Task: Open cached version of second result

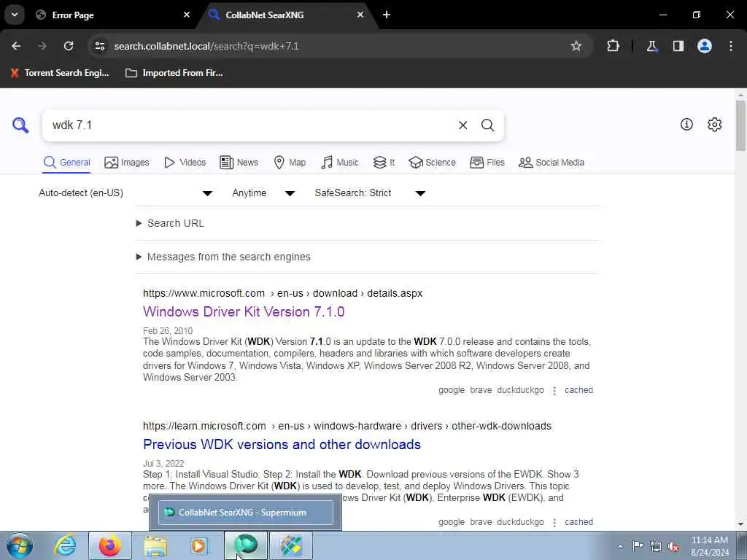Action: [x=578, y=522]
